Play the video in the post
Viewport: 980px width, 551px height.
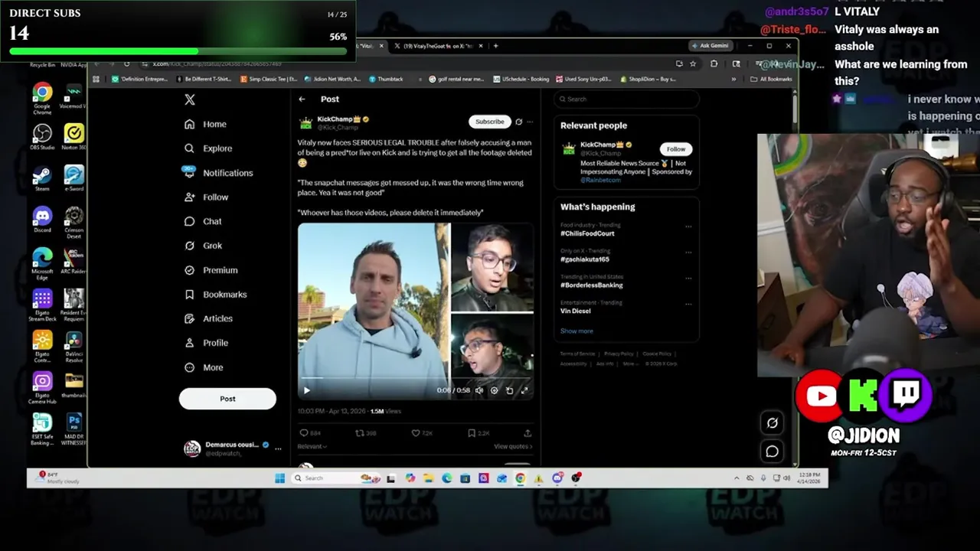307,390
